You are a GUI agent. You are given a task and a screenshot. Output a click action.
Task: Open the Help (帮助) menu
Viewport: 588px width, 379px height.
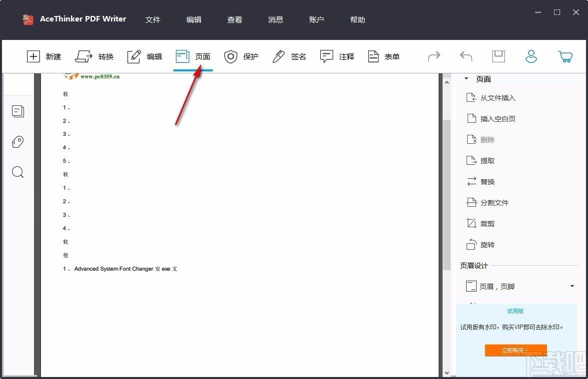tap(357, 19)
